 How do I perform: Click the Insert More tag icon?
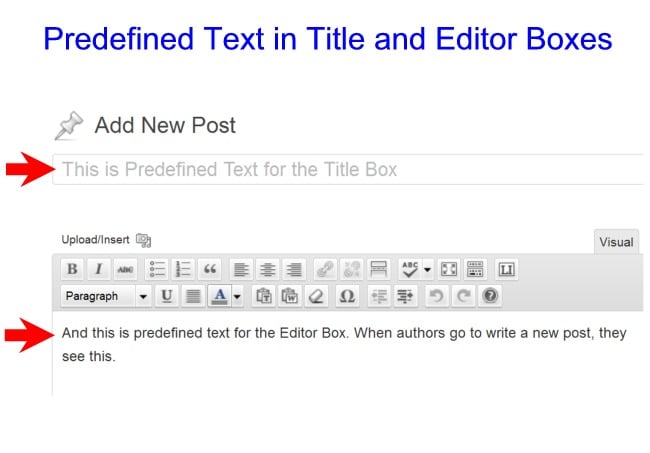tap(378, 269)
